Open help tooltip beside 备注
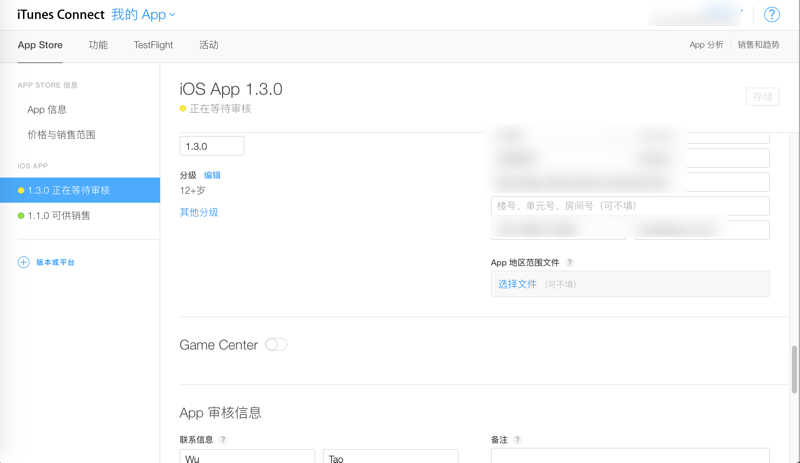This screenshot has width=800, height=463. tap(517, 440)
